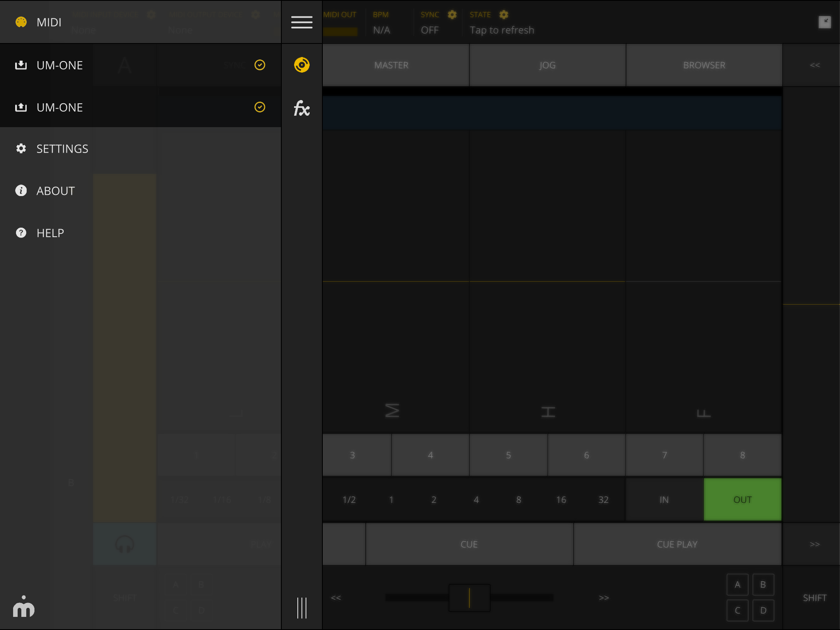Collapse << left navigation arrow top
Viewport: 840px width, 630px height.
(x=815, y=65)
